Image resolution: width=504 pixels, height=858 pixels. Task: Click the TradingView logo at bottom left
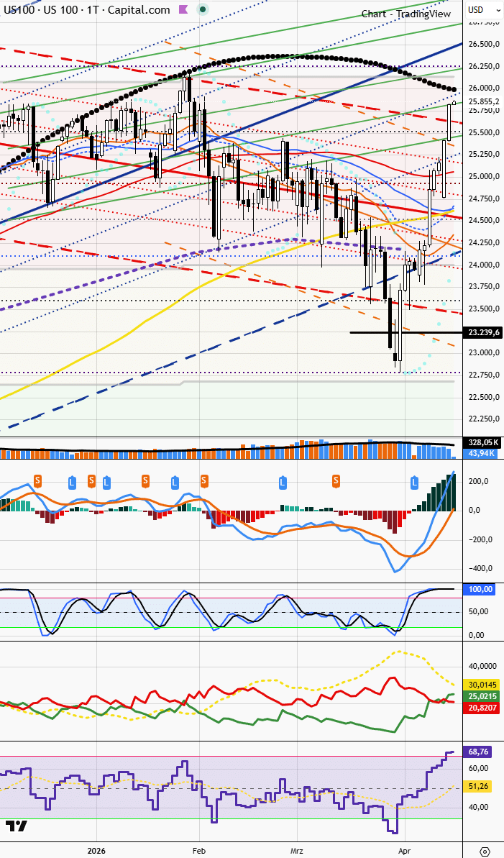[17, 826]
